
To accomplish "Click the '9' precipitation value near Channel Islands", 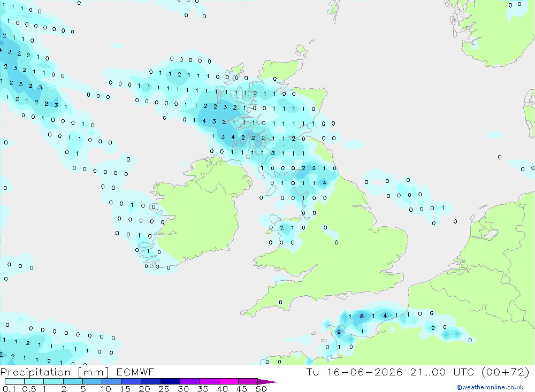I will (339, 332).
